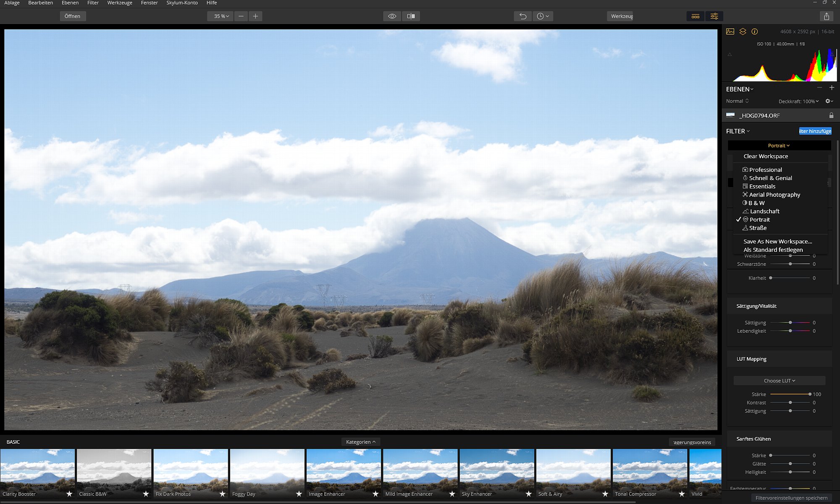Toggle the eye preview icon
This screenshot has height=504, width=840.
(x=392, y=16)
